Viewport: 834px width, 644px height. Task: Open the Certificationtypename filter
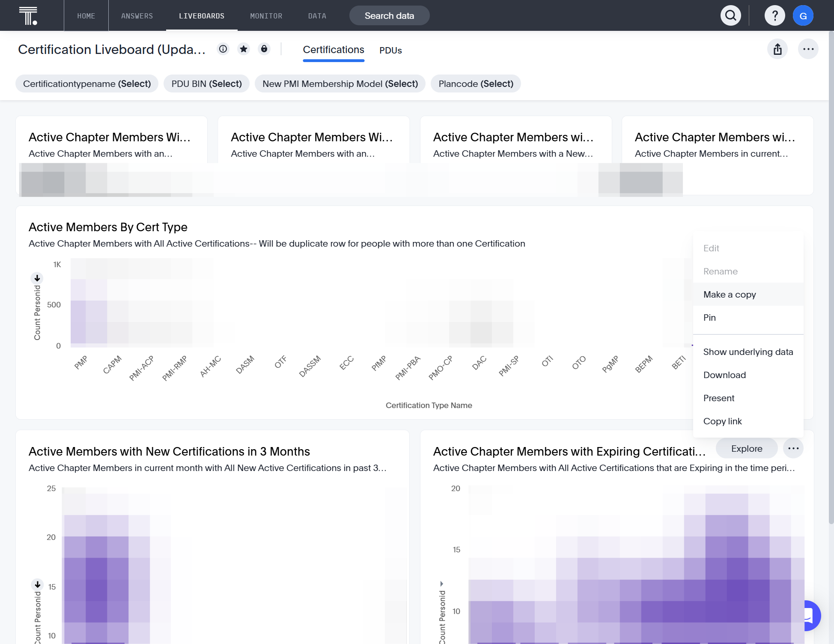87,83
